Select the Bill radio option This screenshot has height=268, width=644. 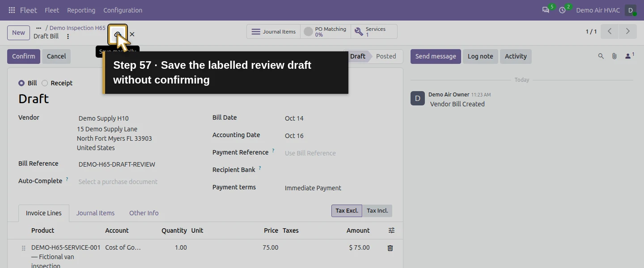[21, 83]
